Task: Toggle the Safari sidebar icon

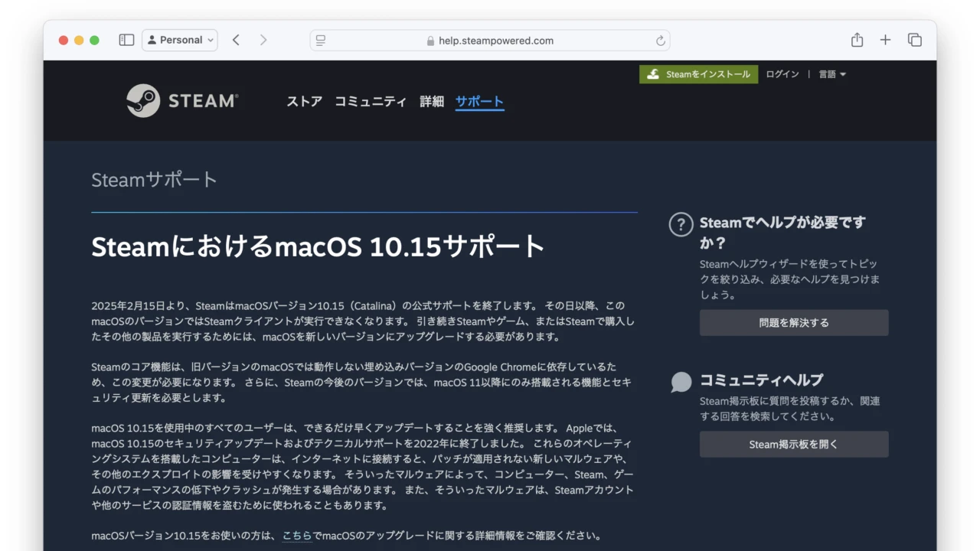Action: (127, 40)
